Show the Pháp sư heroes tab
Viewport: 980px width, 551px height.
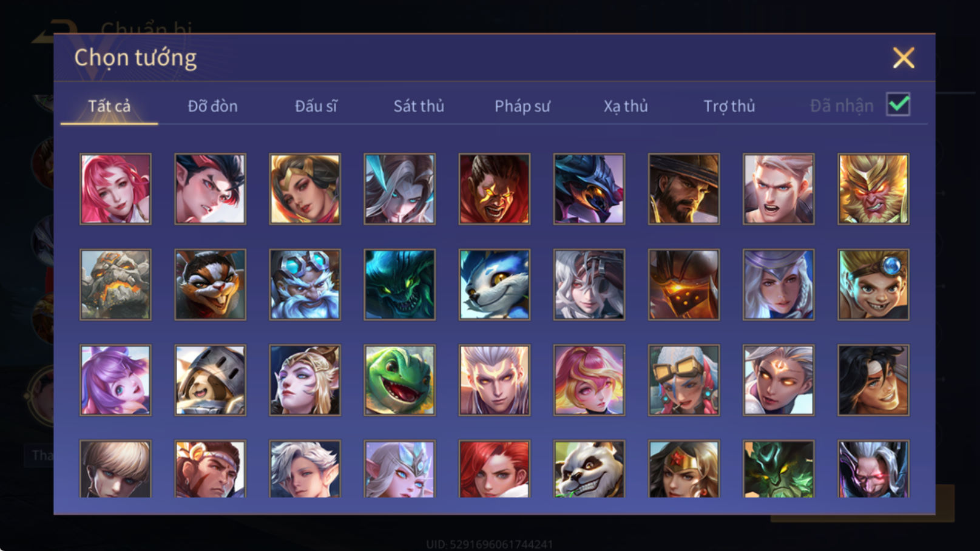[x=522, y=106]
